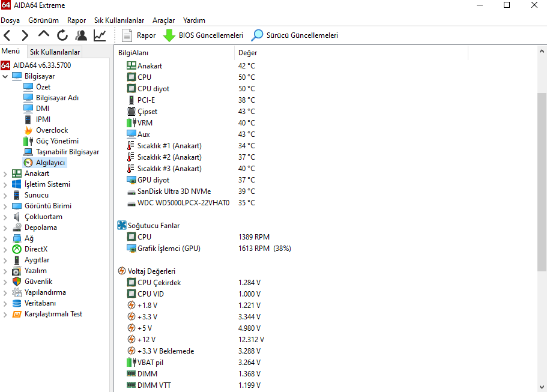Image resolution: width=547 pixels, height=392 pixels.
Task: Expand the Sunucu tree node
Action: [5, 195]
